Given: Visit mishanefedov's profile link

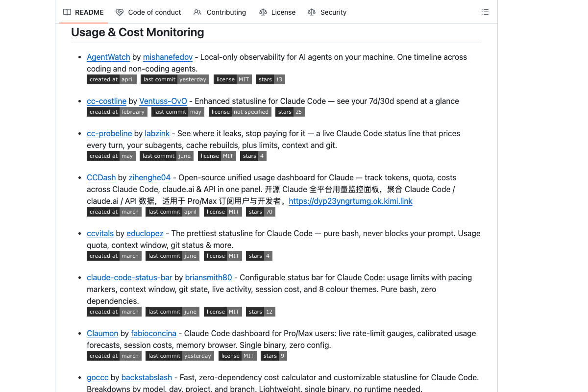Looking at the screenshot, I should click(x=168, y=57).
